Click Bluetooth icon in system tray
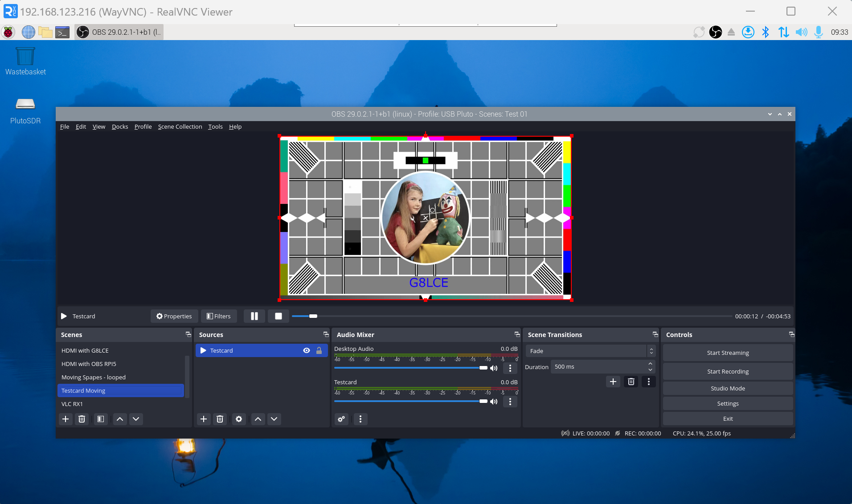This screenshot has height=504, width=852. 766,32
